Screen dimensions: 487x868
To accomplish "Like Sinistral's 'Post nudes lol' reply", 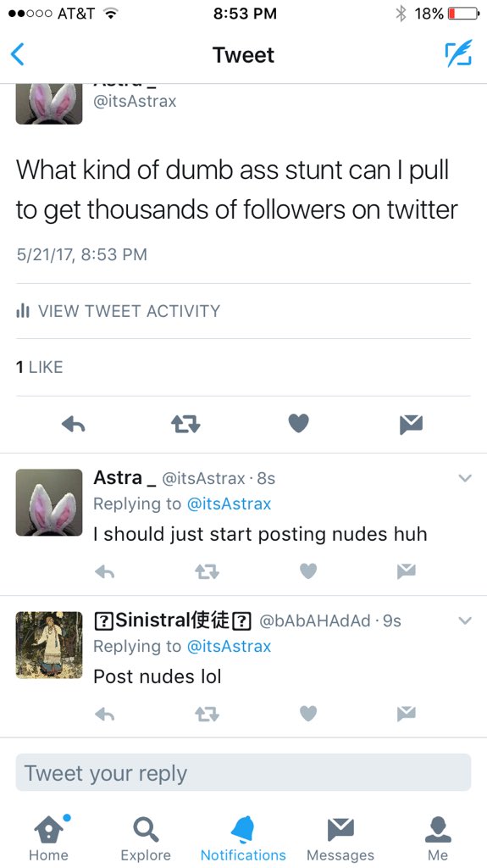I will pyautogui.click(x=308, y=714).
